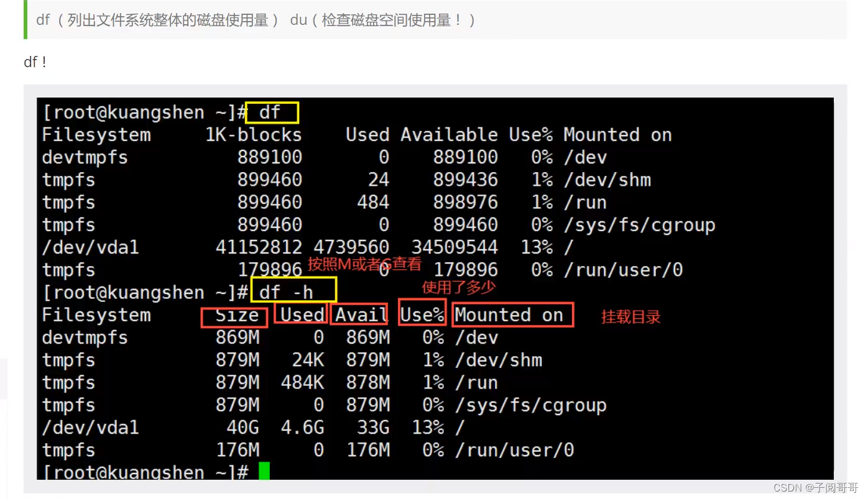Click '/dev/vda1' in the df -h output
This screenshot has height=499, width=868.
coord(90,428)
